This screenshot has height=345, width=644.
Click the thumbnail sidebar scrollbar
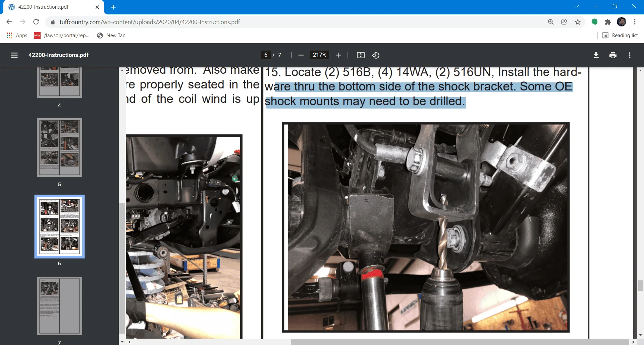122,268
